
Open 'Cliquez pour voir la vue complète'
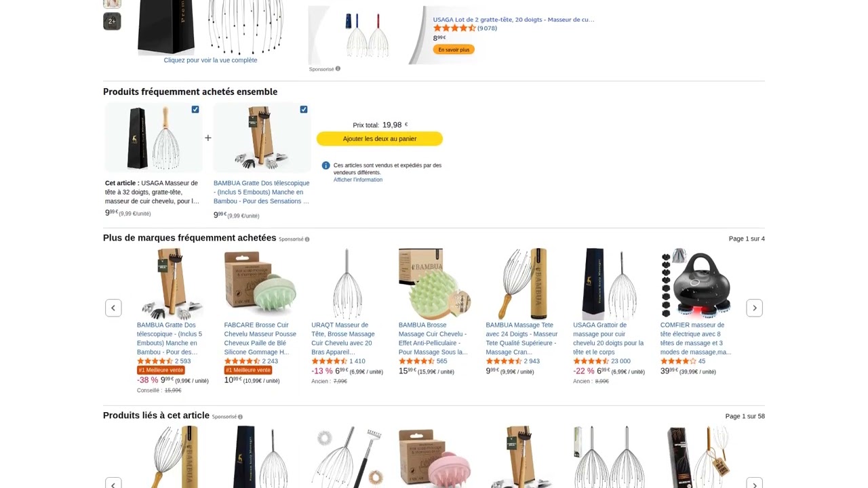(210, 60)
